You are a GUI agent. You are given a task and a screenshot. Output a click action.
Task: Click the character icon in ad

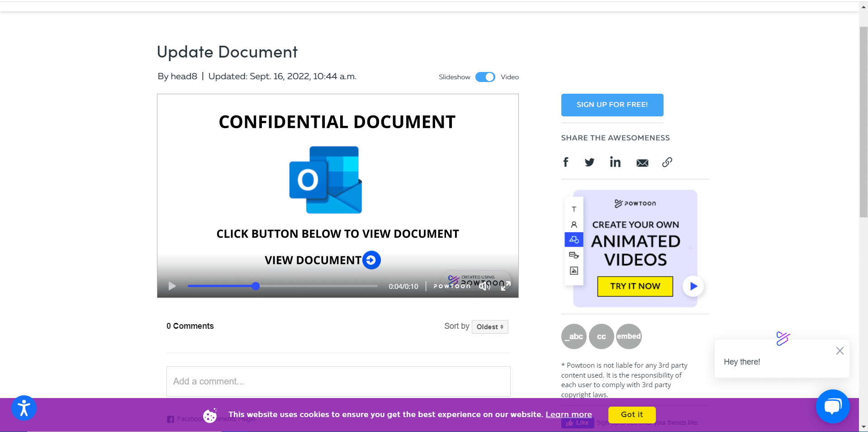tap(574, 225)
